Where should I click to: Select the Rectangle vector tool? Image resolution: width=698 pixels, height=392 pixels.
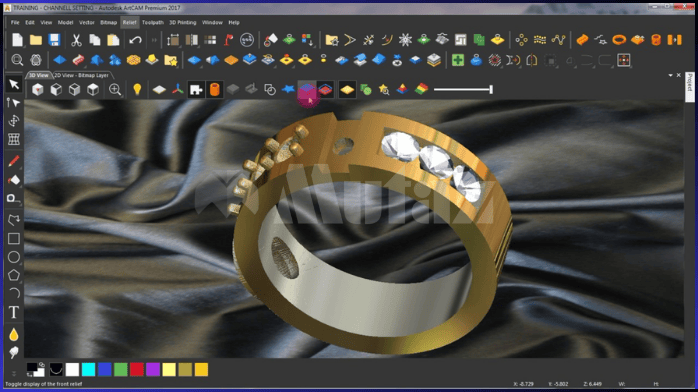pos(14,238)
